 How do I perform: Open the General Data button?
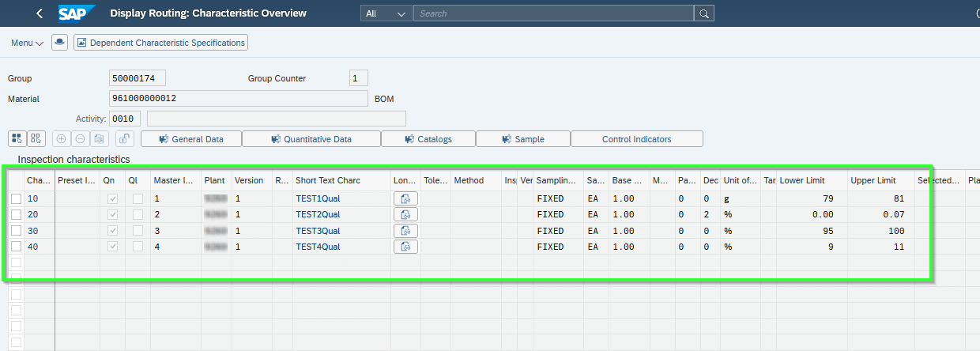click(191, 139)
